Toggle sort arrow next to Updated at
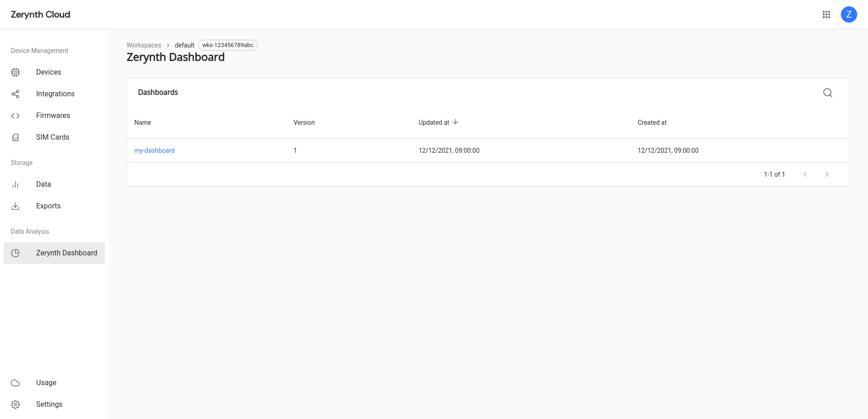The width and height of the screenshot is (868, 419). [455, 122]
